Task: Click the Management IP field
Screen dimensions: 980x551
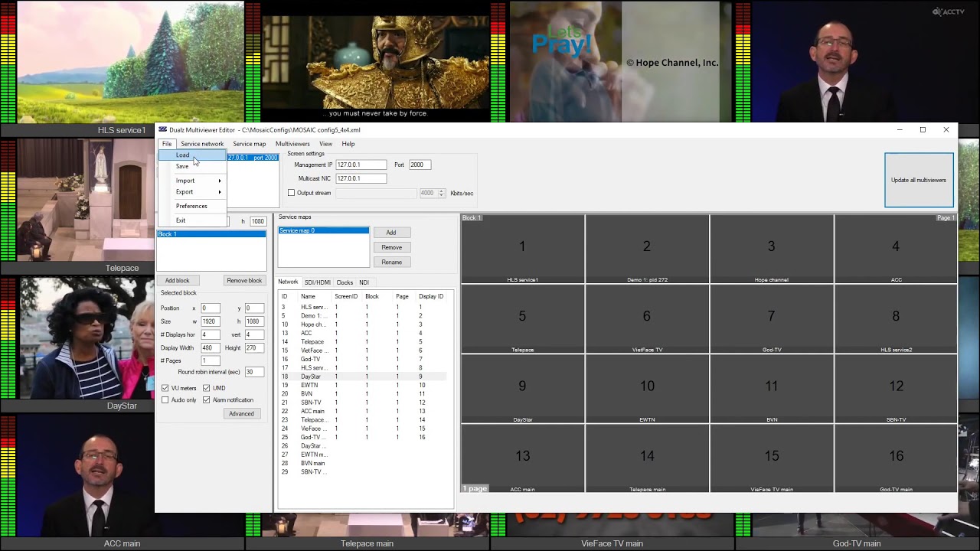Action: (361, 165)
